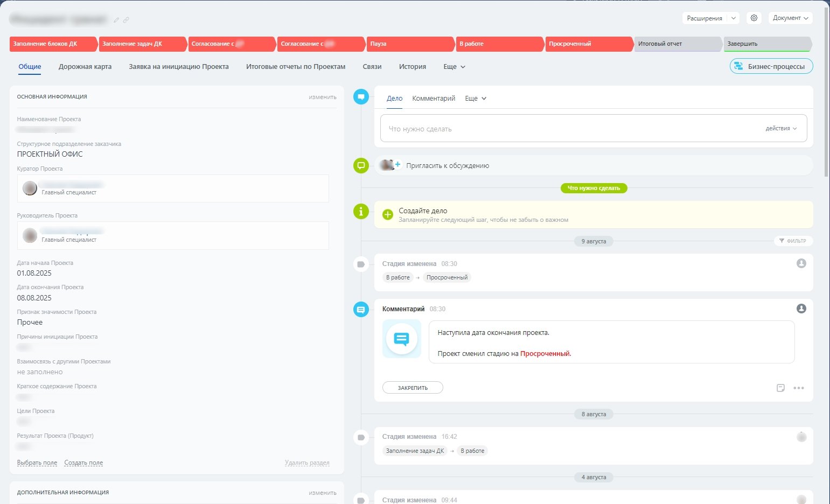Screen dimensions: 830x504
Task: Click the pencil icon to rename the title
Action: coord(116,20)
